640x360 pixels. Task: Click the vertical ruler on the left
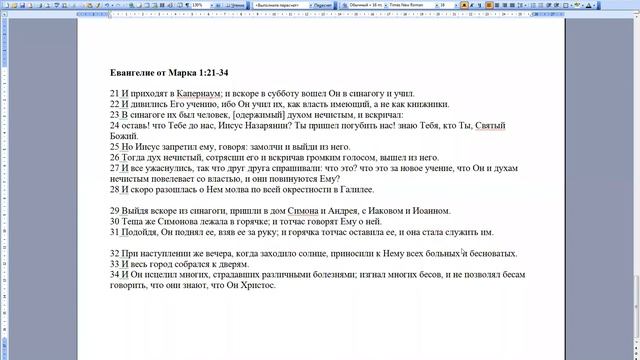point(4,188)
